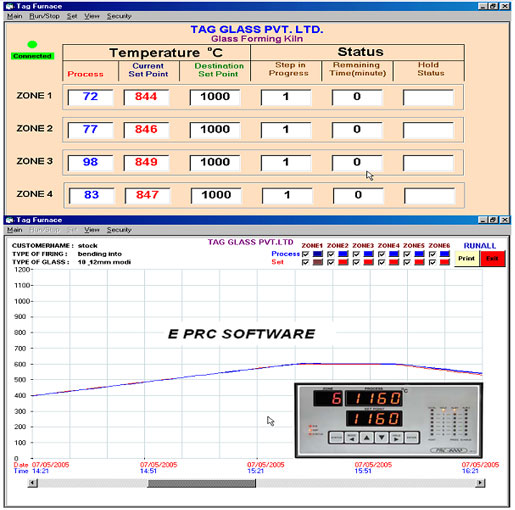
Task: Click the Print button
Action: [467, 258]
